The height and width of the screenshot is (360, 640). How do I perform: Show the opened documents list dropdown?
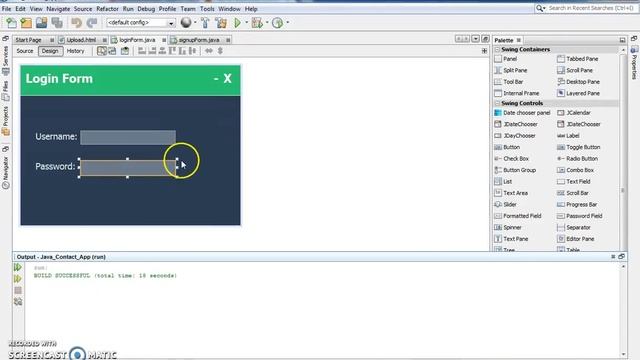click(475, 39)
